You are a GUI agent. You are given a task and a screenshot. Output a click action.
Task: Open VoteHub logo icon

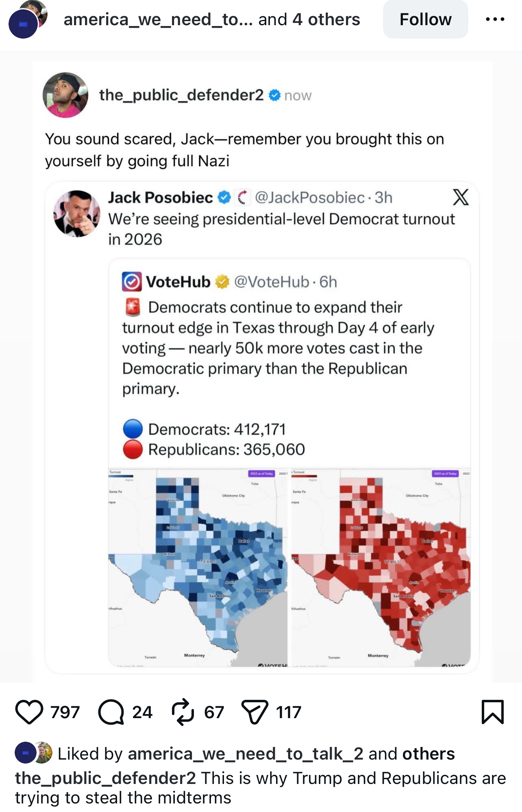pos(132,282)
